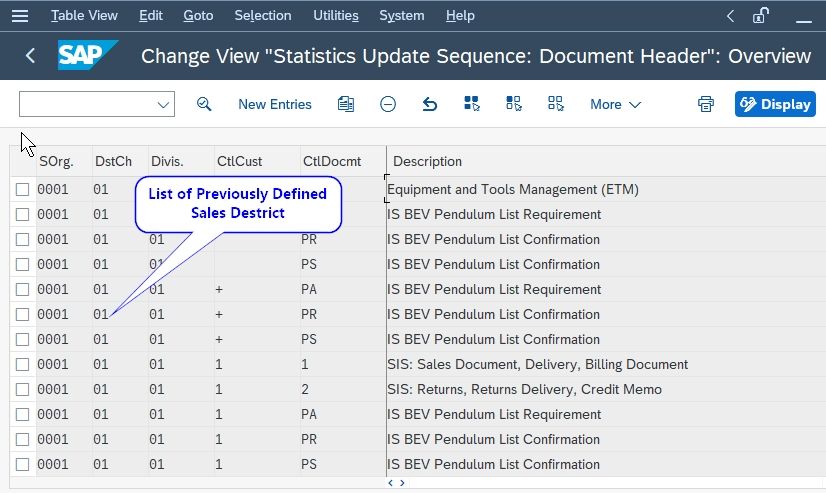Check the SIS Returns, Credit Memo row checkbox
Screen dimensions: 826x493
click(22, 390)
